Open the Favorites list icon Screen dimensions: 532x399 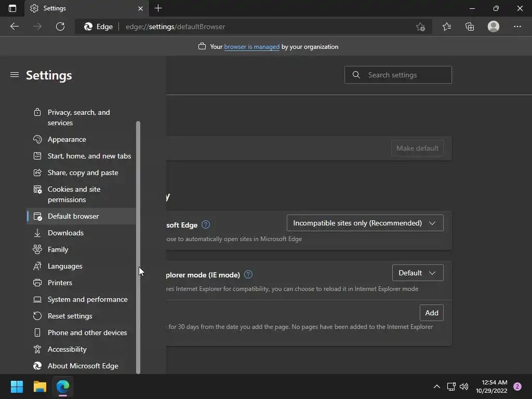pos(447,26)
